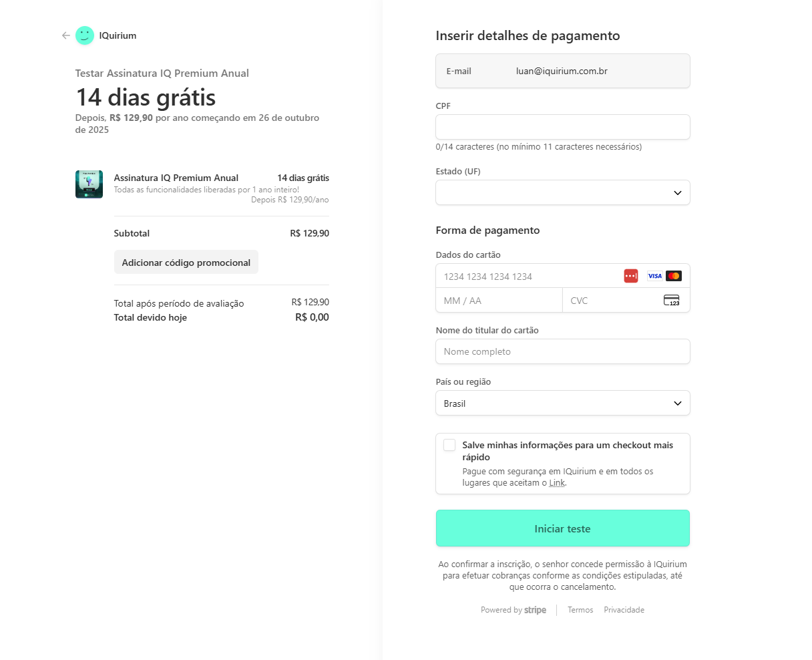Click the IQuirium smiley logo

coord(85,35)
